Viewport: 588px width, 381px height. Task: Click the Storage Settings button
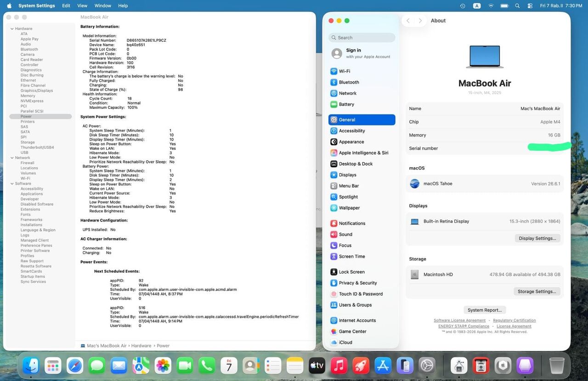(x=537, y=291)
